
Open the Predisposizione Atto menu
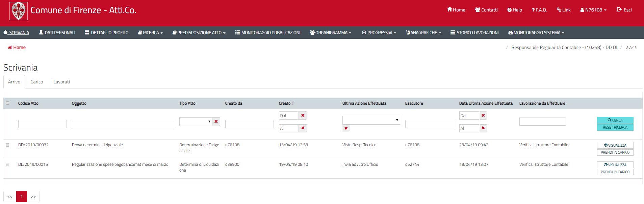tap(199, 33)
